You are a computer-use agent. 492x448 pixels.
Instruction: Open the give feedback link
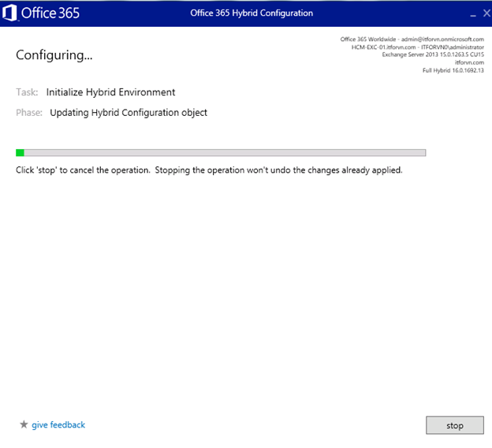point(58,425)
